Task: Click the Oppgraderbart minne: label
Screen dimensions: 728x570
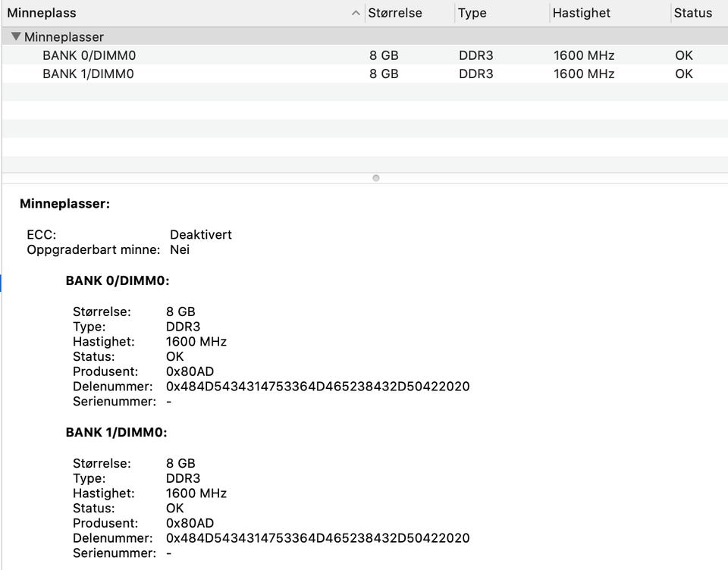Action: coord(93,249)
